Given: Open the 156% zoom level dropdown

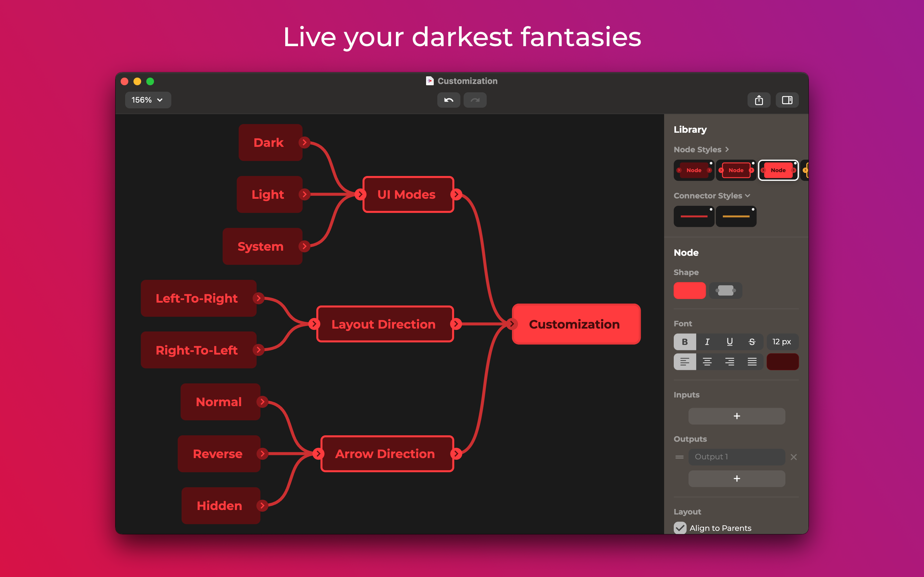Looking at the screenshot, I should tap(148, 100).
